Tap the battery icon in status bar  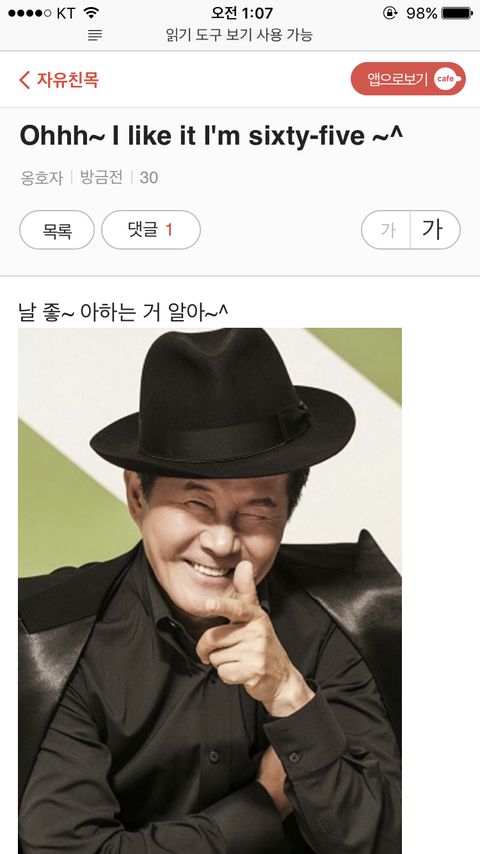tap(457, 13)
